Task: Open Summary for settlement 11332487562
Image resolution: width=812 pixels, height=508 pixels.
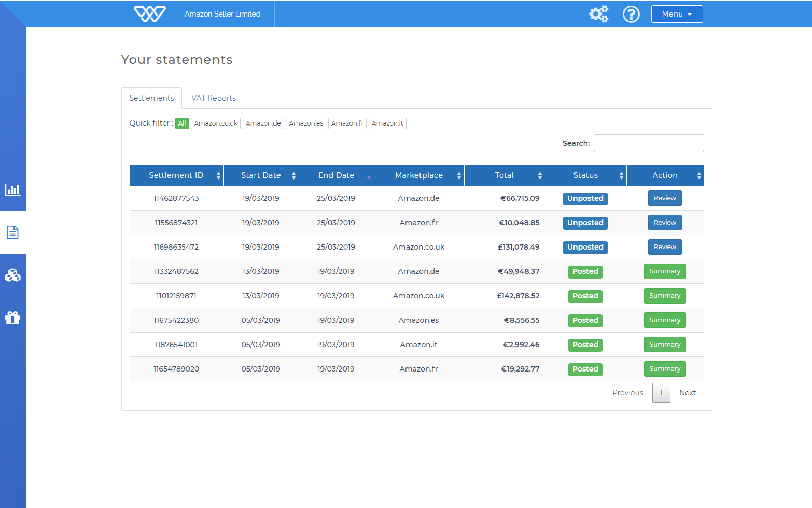Action: pyautogui.click(x=665, y=271)
